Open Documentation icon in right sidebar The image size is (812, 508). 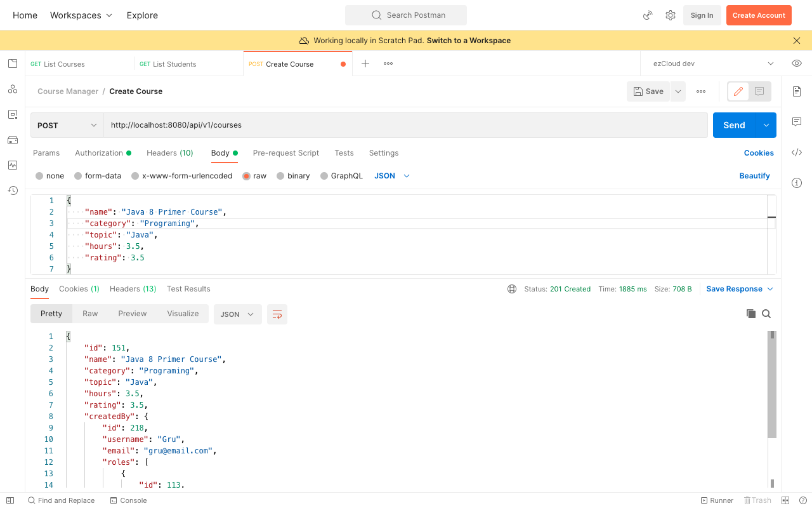[797, 91]
